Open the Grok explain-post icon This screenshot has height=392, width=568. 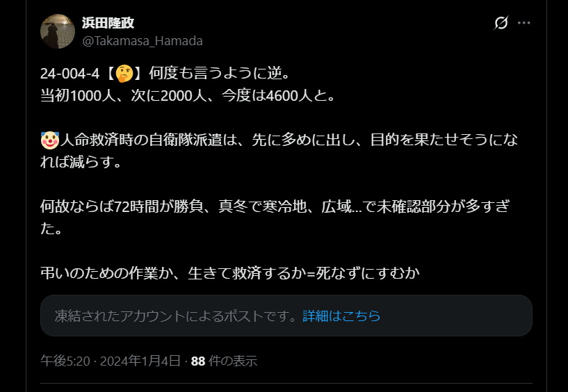pos(501,23)
